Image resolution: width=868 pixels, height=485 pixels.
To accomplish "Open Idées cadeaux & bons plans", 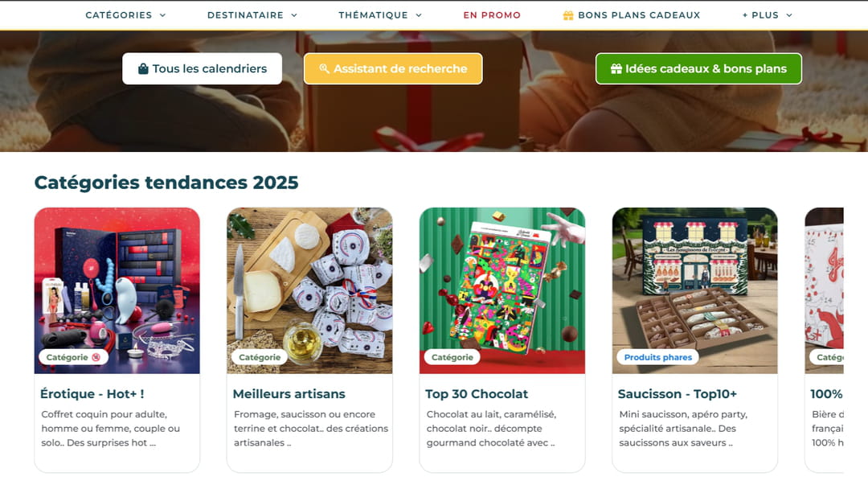I will [x=698, y=68].
